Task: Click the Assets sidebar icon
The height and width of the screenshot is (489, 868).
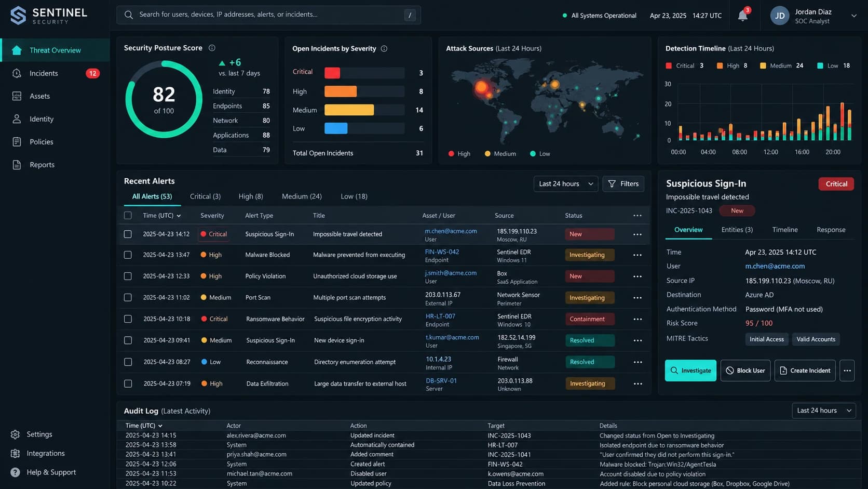Action: (17, 96)
